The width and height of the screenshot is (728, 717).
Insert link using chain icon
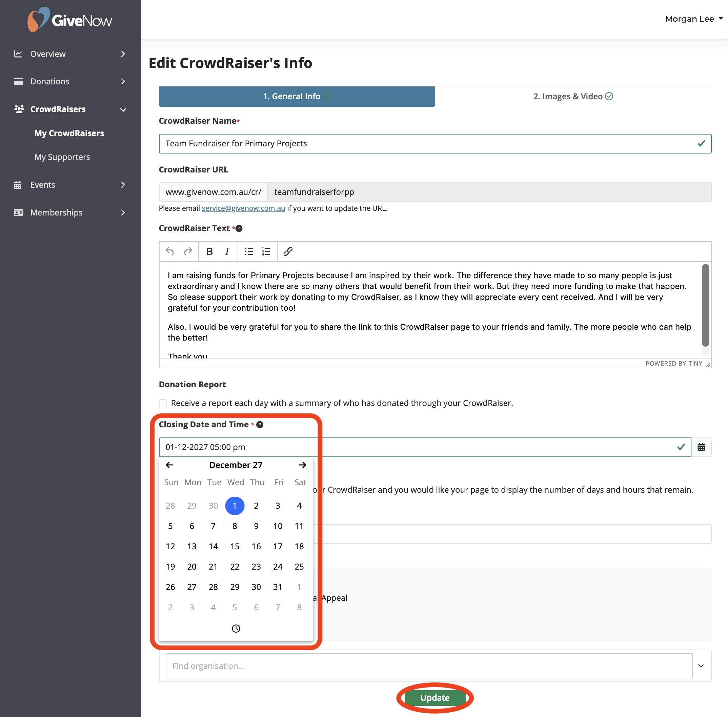click(288, 251)
